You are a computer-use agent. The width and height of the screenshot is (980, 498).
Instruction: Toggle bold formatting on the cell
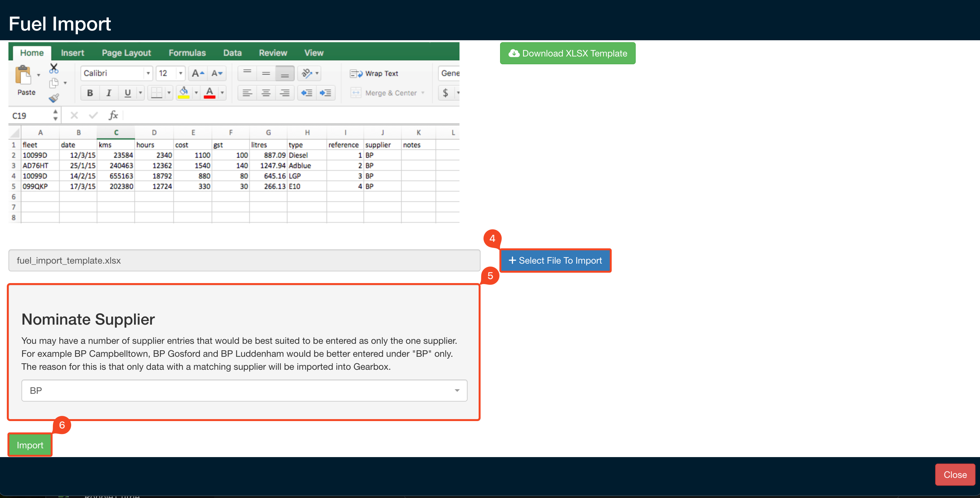(x=90, y=93)
